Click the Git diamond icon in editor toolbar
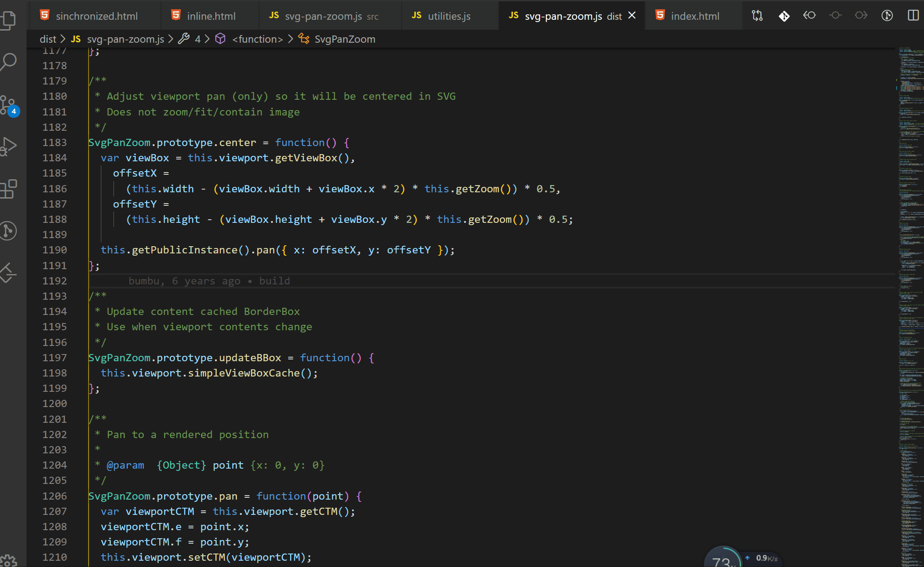Image resolution: width=924 pixels, height=567 pixels. point(784,16)
